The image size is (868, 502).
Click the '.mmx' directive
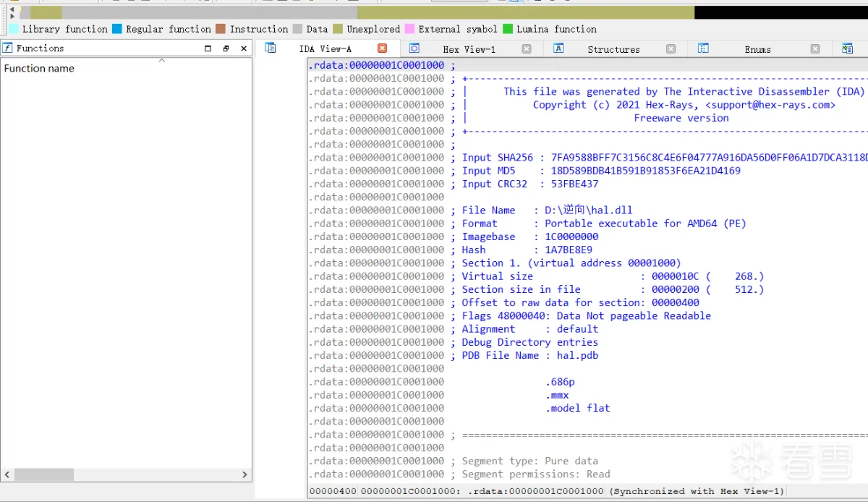[x=557, y=395]
